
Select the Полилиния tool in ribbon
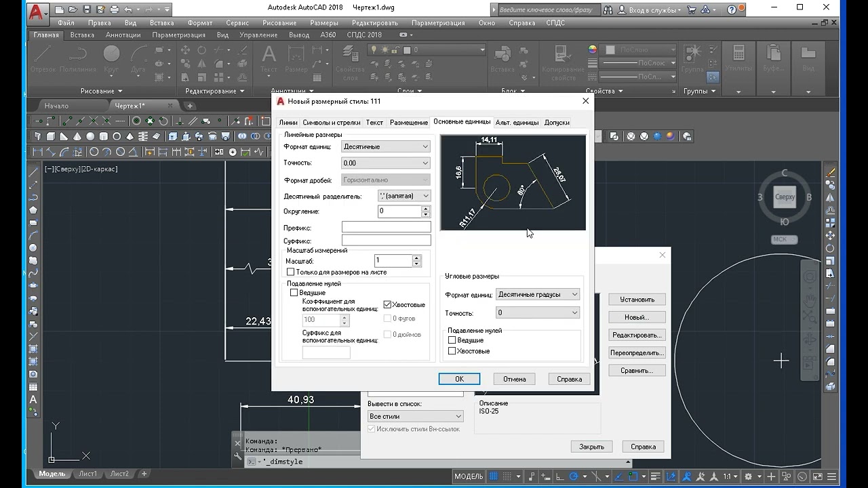pos(77,59)
